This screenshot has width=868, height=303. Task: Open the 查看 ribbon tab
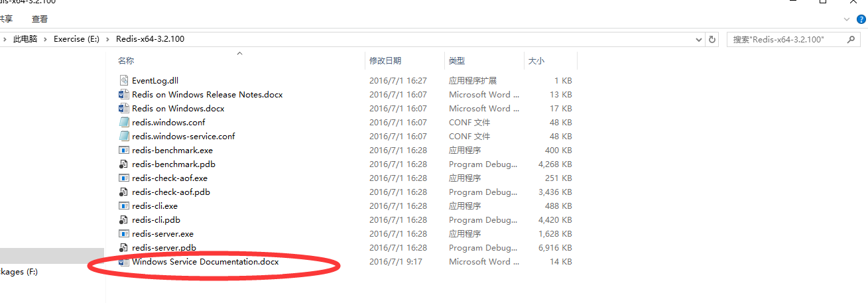(40, 19)
